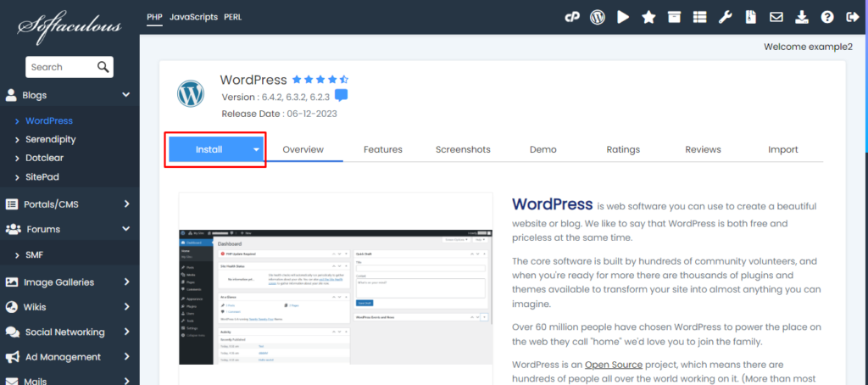Image resolution: width=868 pixels, height=385 pixels.
Task: Open email settings envelope icon
Action: click(776, 17)
